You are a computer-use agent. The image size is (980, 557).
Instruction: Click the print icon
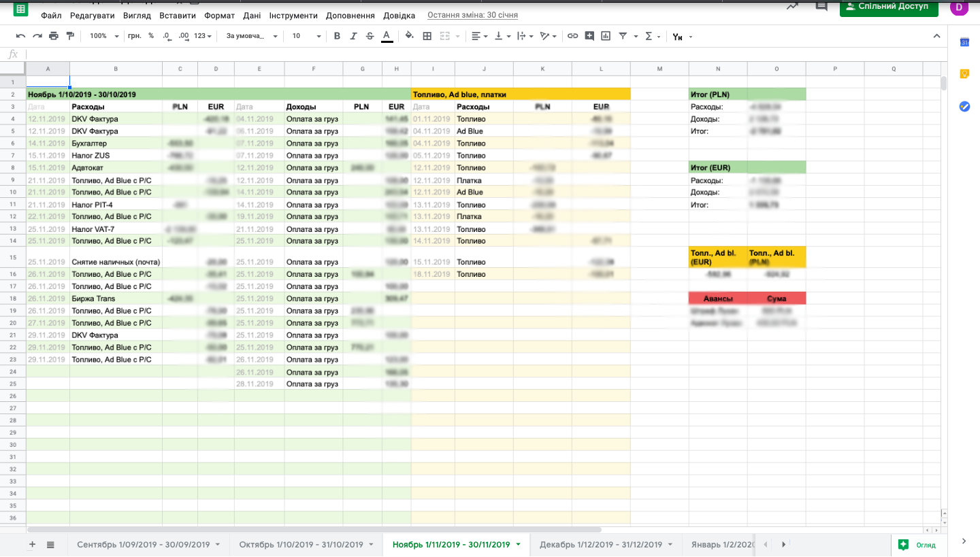pos(54,36)
